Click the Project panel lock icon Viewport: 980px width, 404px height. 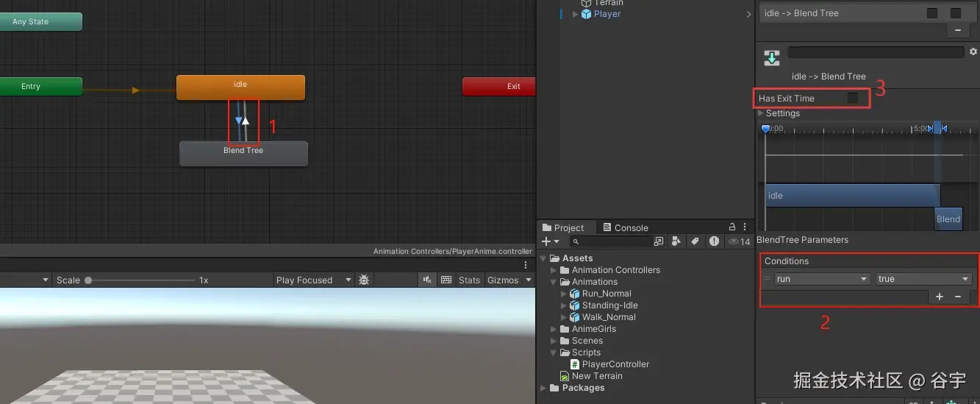(732, 227)
